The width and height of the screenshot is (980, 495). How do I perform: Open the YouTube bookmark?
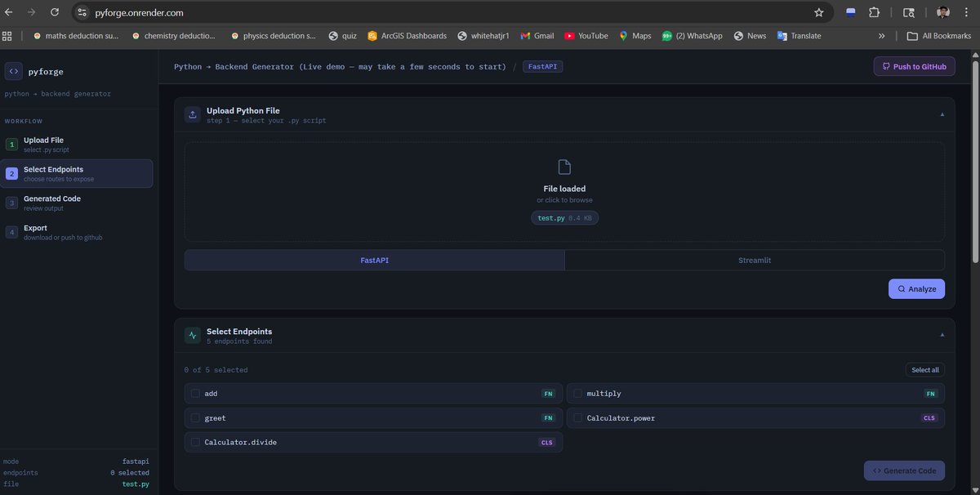586,36
